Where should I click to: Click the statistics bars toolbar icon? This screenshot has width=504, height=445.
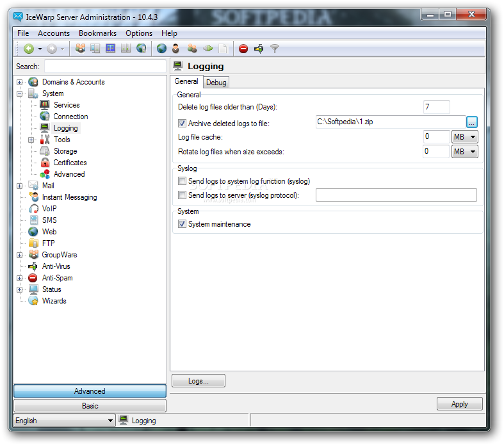click(x=126, y=49)
